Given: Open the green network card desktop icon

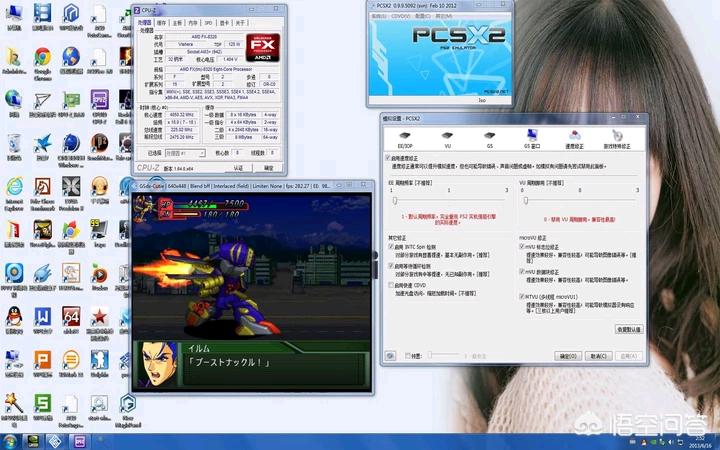Looking at the screenshot, I should [71, 104].
